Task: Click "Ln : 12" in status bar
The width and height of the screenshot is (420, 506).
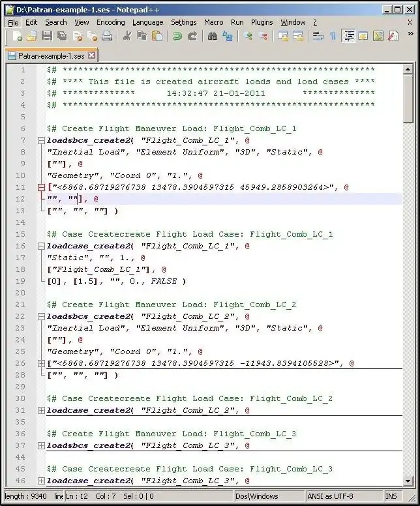Action: [77, 496]
